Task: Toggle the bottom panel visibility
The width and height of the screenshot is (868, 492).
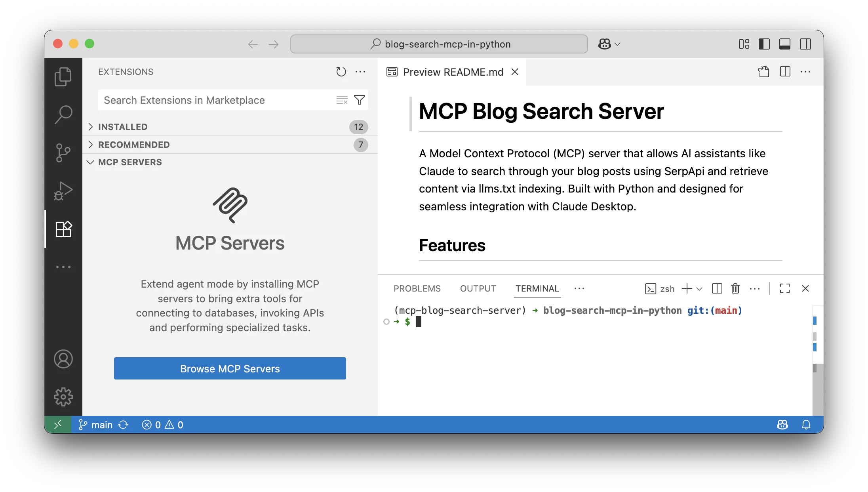Action: click(785, 44)
